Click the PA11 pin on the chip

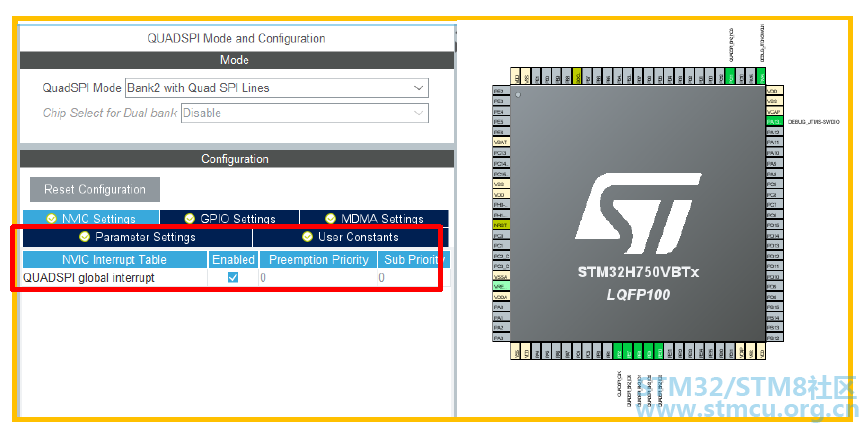coord(774,142)
